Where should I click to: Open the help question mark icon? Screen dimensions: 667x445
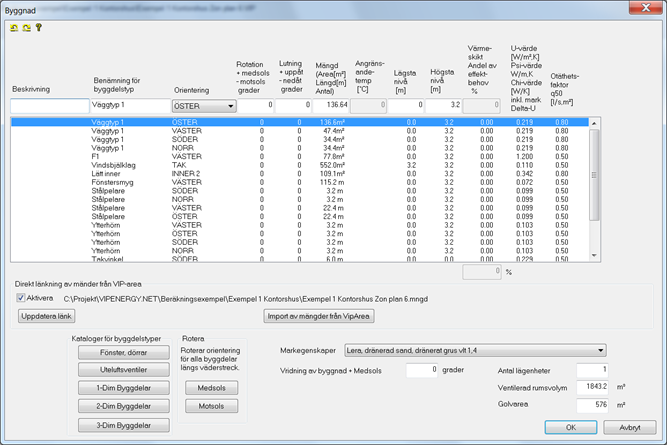click(x=39, y=28)
